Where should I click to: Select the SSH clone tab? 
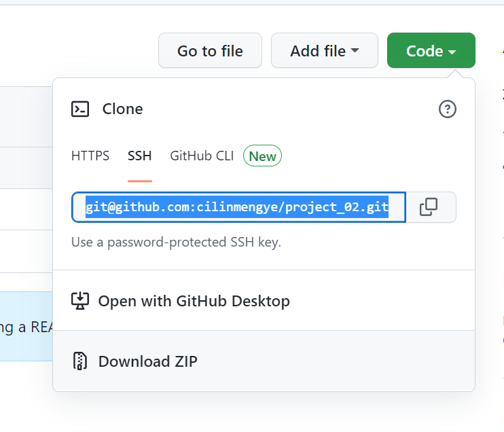coord(140,156)
